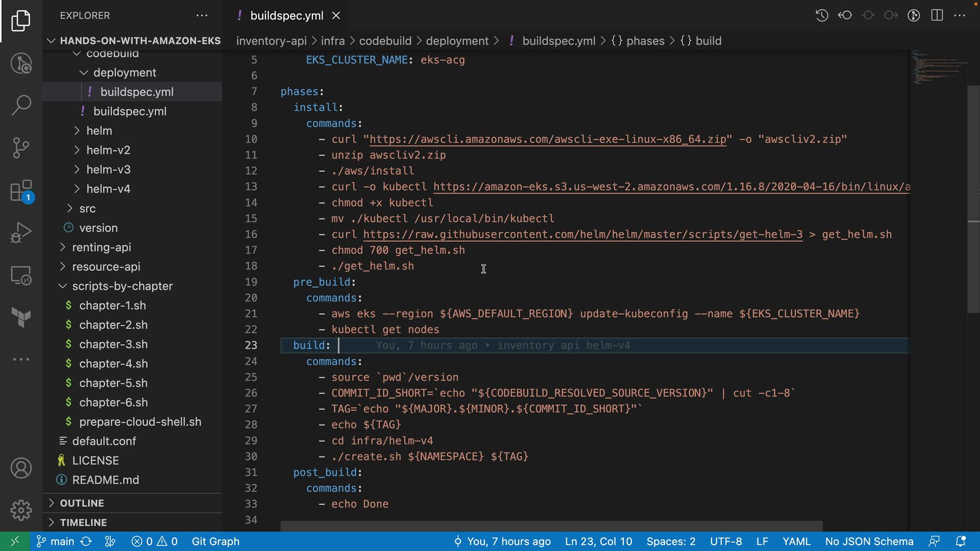
Task: Collapse the scripts-by-chapter folder
Action: [122, 286]
